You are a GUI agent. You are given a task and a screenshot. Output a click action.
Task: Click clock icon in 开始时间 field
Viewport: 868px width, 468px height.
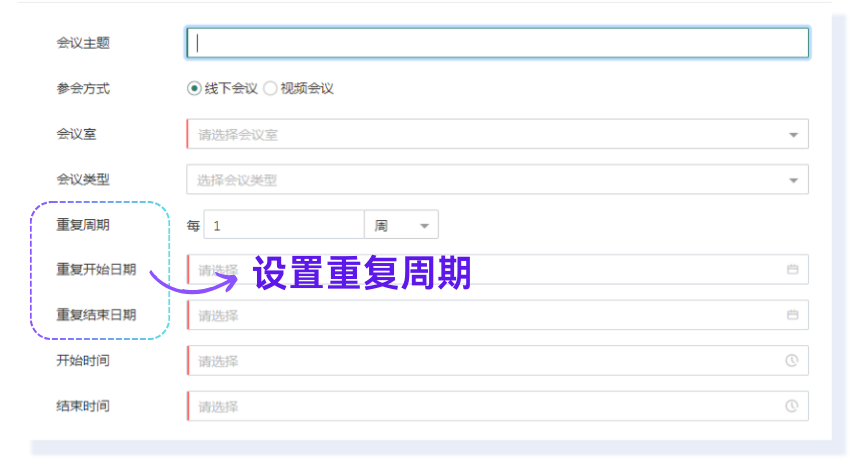792,360
